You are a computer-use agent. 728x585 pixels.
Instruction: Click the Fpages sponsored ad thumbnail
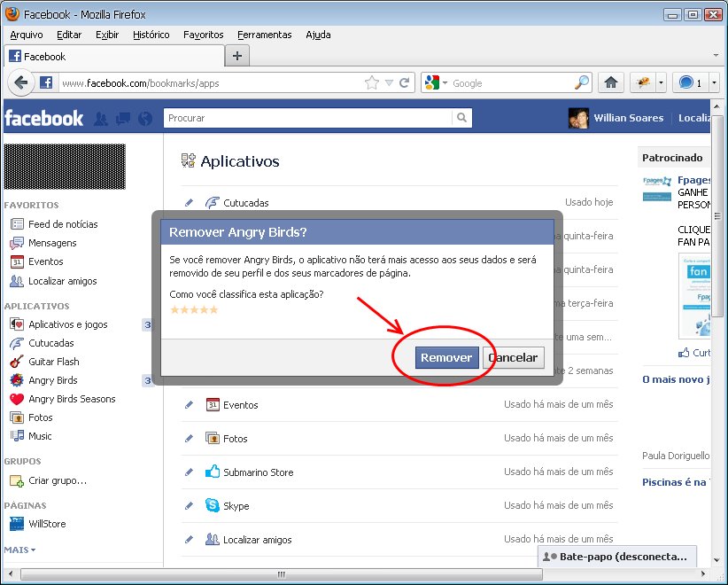(x=657, y=188)
